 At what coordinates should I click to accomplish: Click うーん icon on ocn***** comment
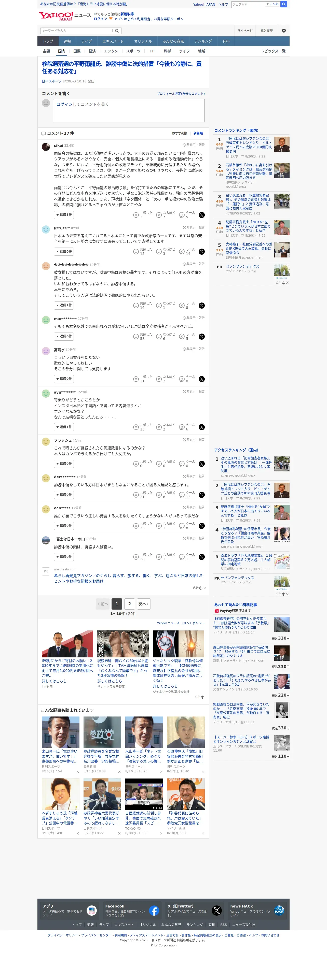[x=182, y=526]
